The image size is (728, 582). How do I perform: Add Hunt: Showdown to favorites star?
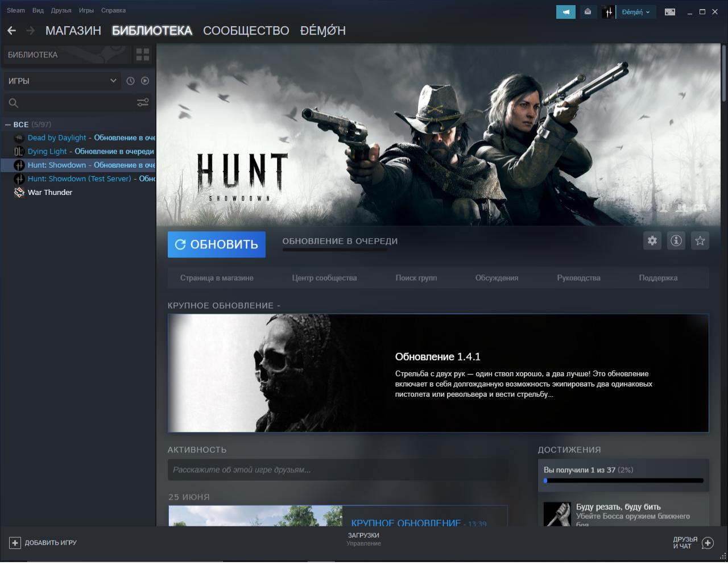[x=700, y=240]
